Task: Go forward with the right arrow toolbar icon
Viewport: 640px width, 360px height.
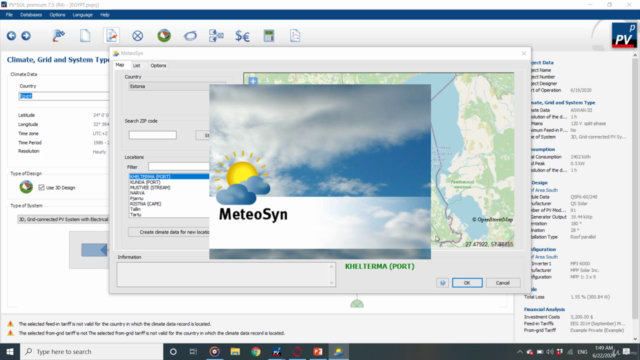Action: pyautogui.click(x=26, y=36)
